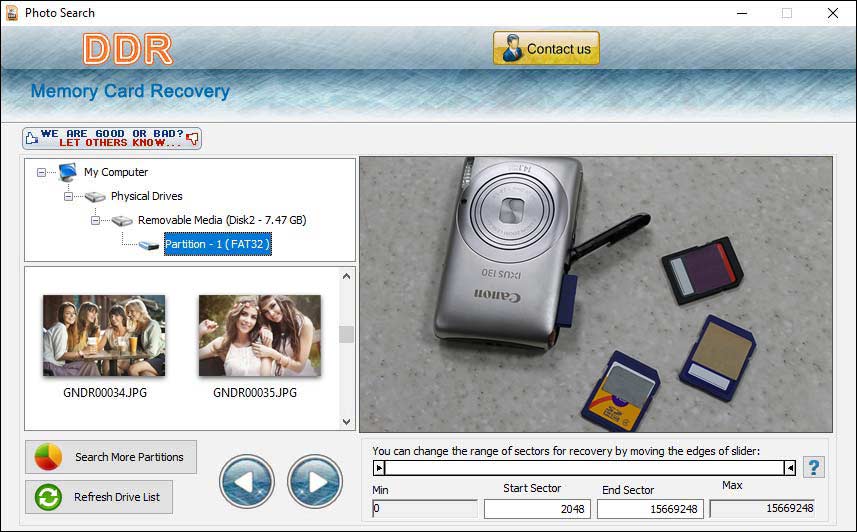
Task: Proceed with the round right arrow button
Action: (x=315, y=482)
